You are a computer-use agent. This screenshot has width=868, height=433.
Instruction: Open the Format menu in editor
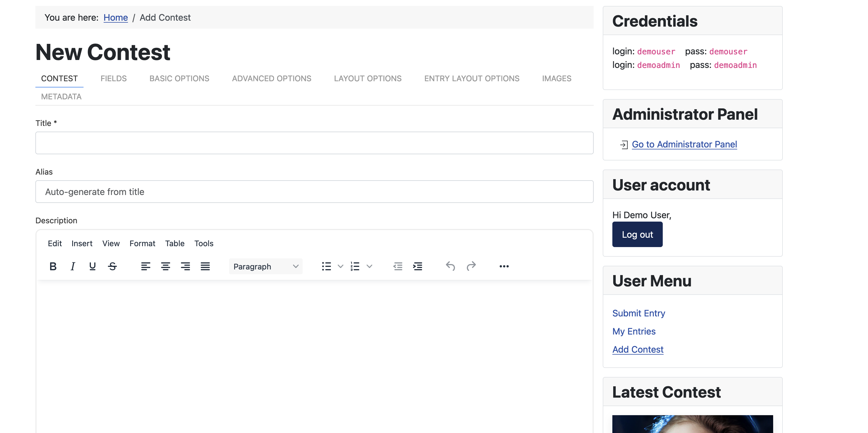[142, 243]
